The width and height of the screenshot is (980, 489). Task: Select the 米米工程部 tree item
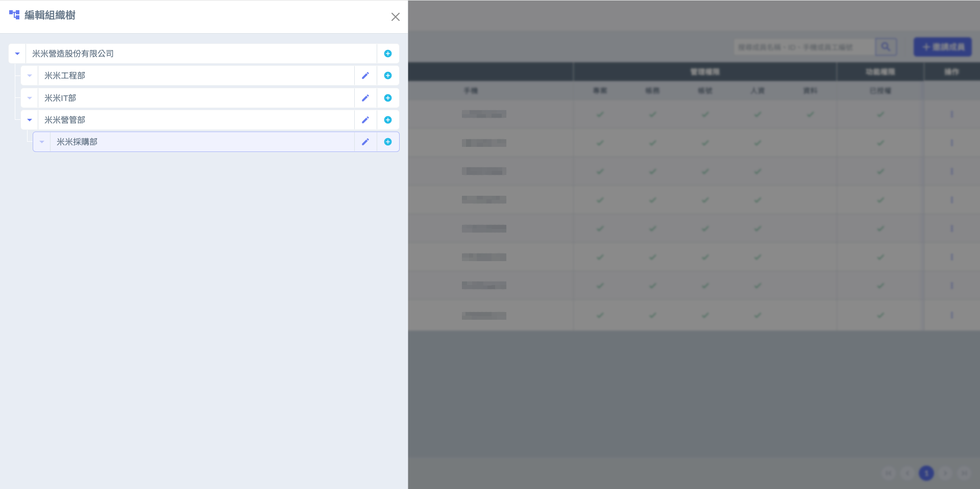[x=65, y=75]
